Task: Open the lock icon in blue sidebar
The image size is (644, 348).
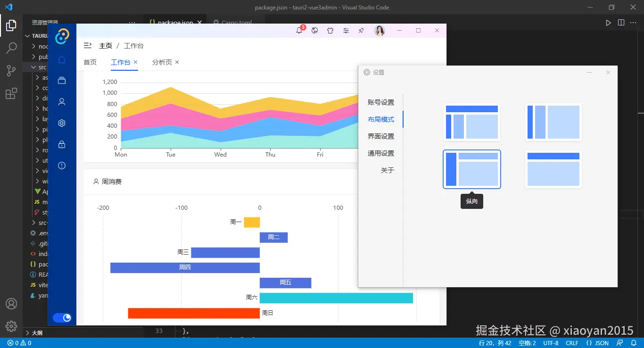Action: tap(62, 144)
